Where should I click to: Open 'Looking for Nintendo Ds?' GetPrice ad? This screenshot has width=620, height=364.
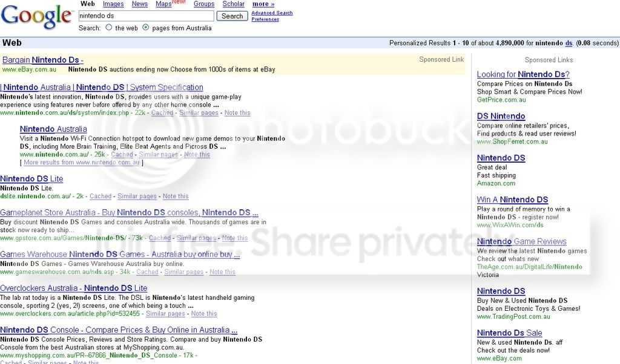tap(523, 74)
